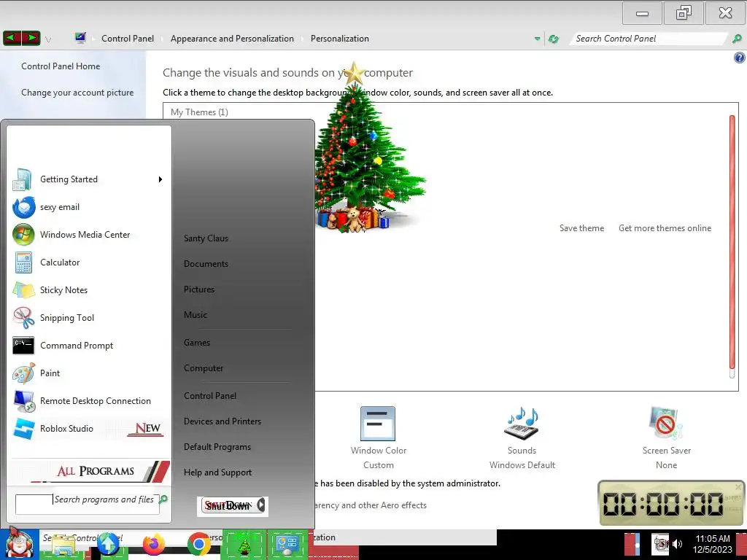Click the Save theme link
This screenshot has height=560, width=747.
[x=581, y=228]
